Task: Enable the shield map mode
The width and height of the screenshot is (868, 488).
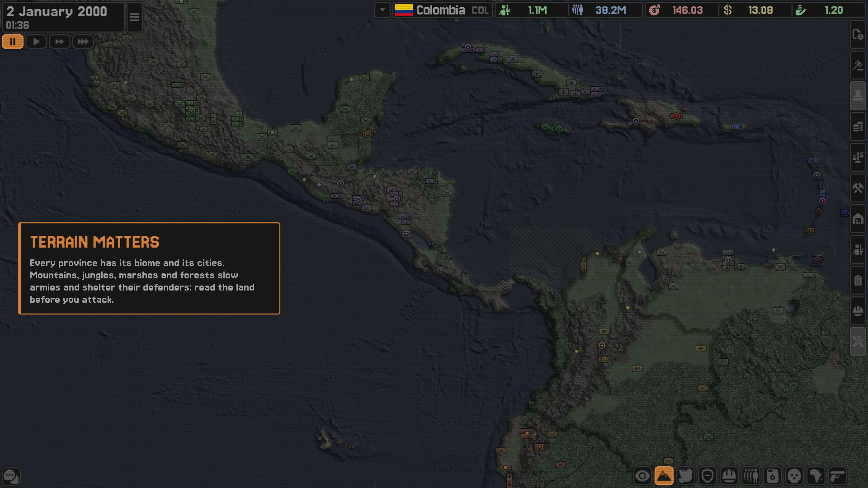Action: tap(707, 476)
